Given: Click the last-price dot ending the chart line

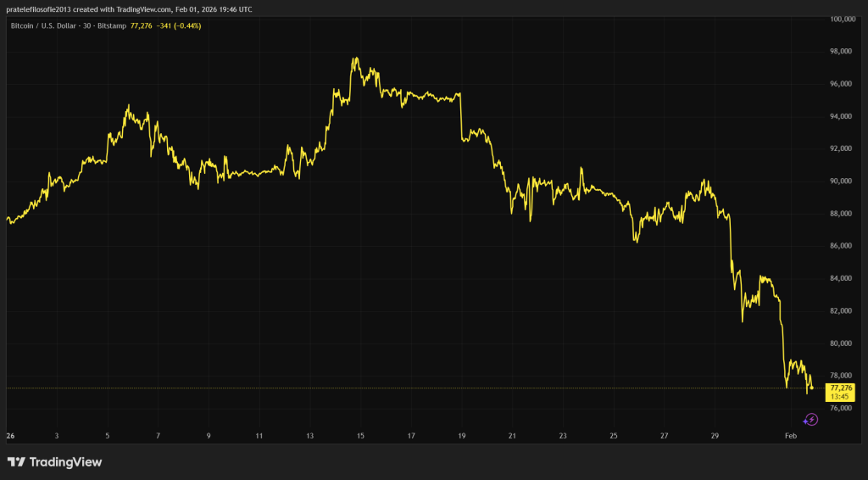Looking at the screenshot, I should click(x=812, y=388).
